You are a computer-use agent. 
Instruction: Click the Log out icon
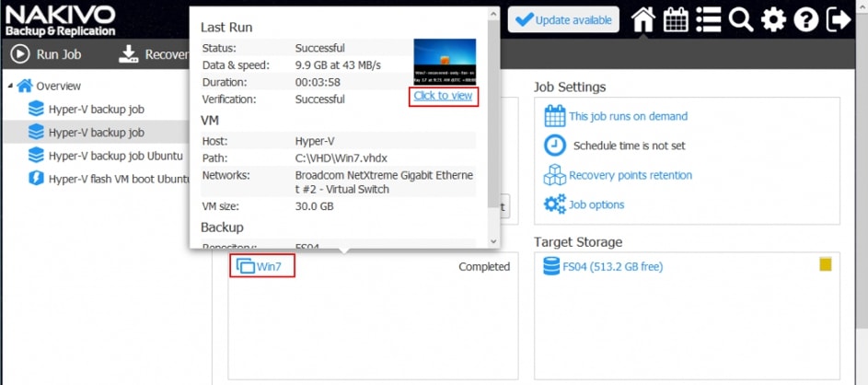(839, 19)
